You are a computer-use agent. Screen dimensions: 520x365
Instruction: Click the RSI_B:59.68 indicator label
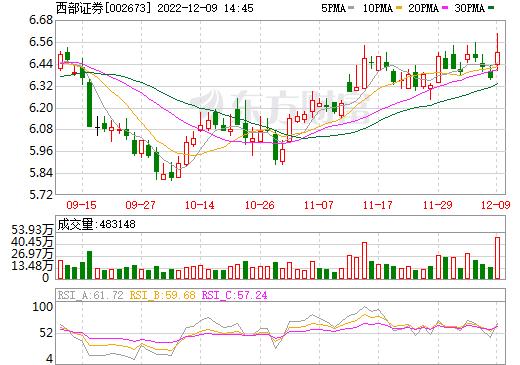click(162, 295)
